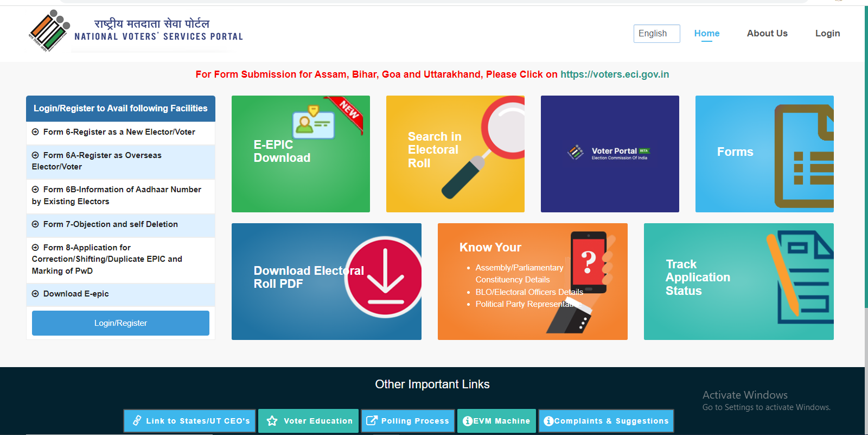Click the pencil and paper icon on the Track tile
Viewport: 868px width, 435px height.
click(800, 278)
